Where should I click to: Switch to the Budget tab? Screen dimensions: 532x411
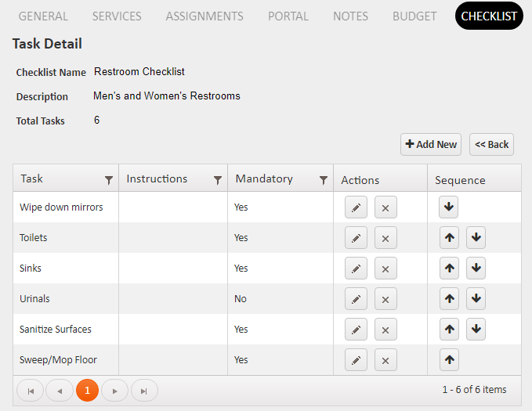click(414, 16)
